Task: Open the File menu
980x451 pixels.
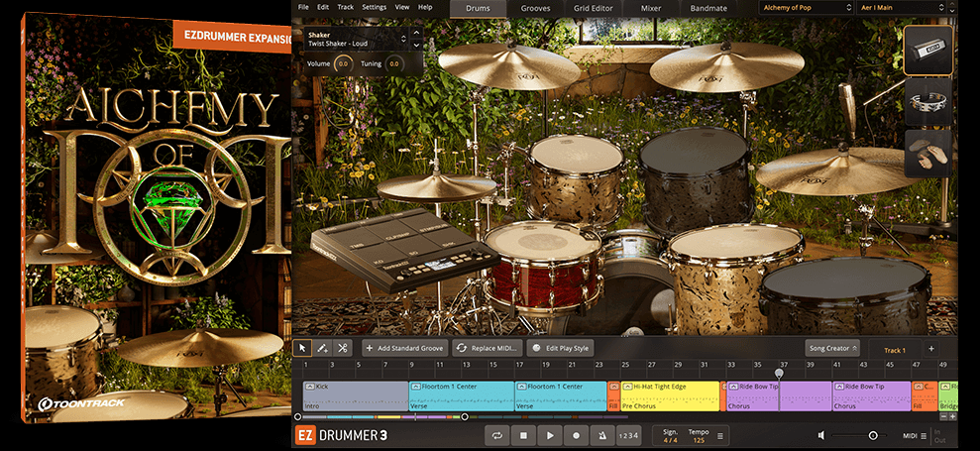Action: pos(303,8)
